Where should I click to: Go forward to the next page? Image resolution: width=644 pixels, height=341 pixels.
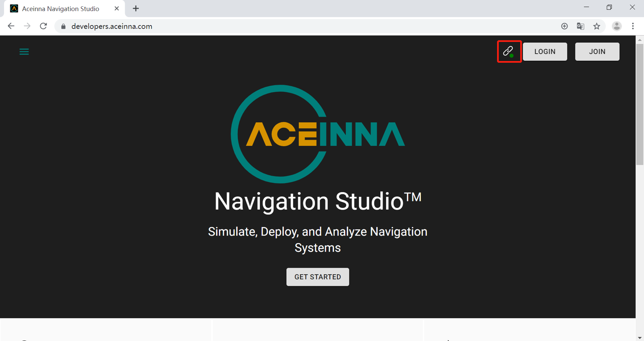[27, 26]
